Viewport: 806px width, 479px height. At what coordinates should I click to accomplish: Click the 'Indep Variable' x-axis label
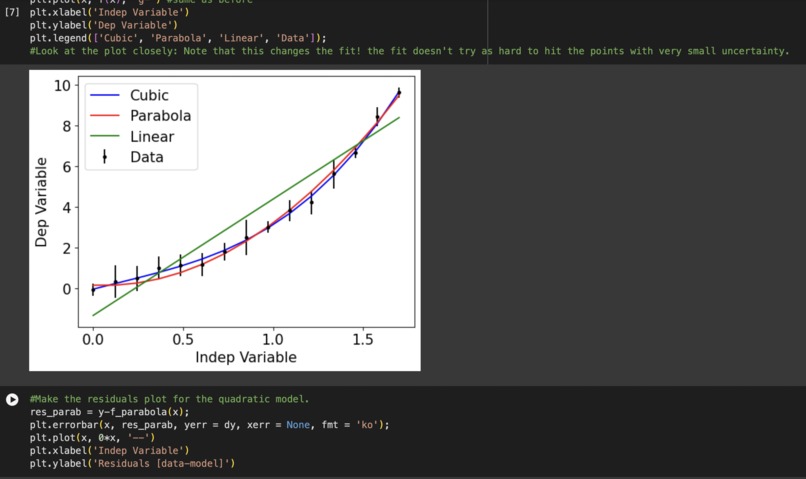click(x=246, y=357)
